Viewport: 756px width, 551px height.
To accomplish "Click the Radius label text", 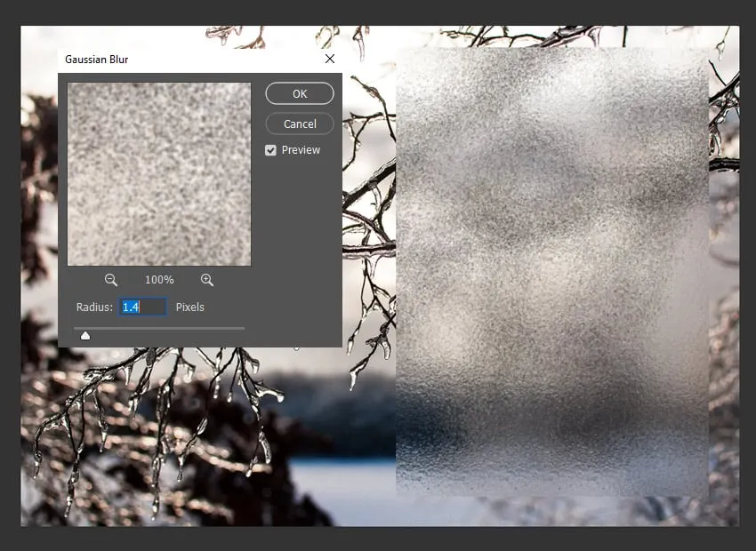I will coord(94,307).
